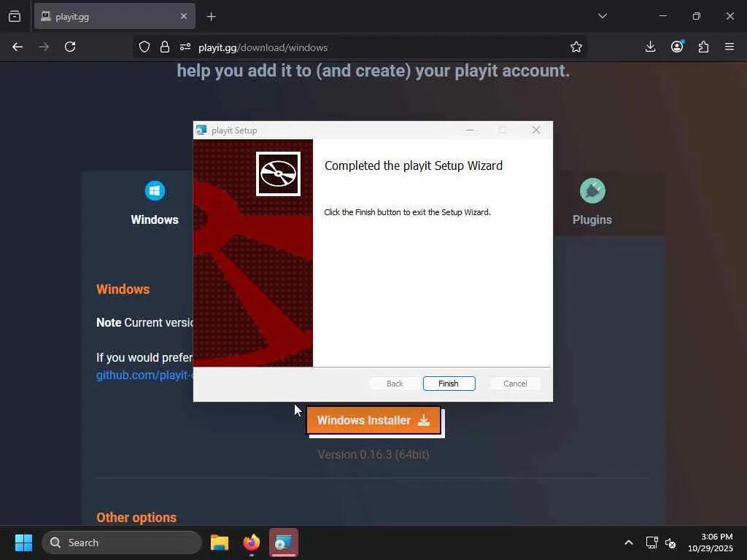Select the Windows platform tab on the webpage
Image resolution: width=747 pixels, height=560 pixels.
pos(155,203)
